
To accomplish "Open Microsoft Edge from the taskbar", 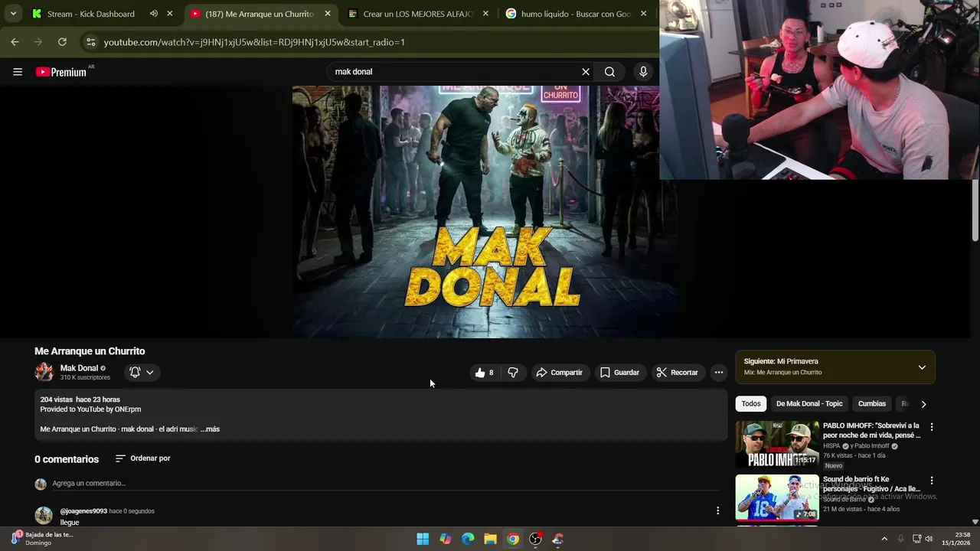I will (468, 539).
